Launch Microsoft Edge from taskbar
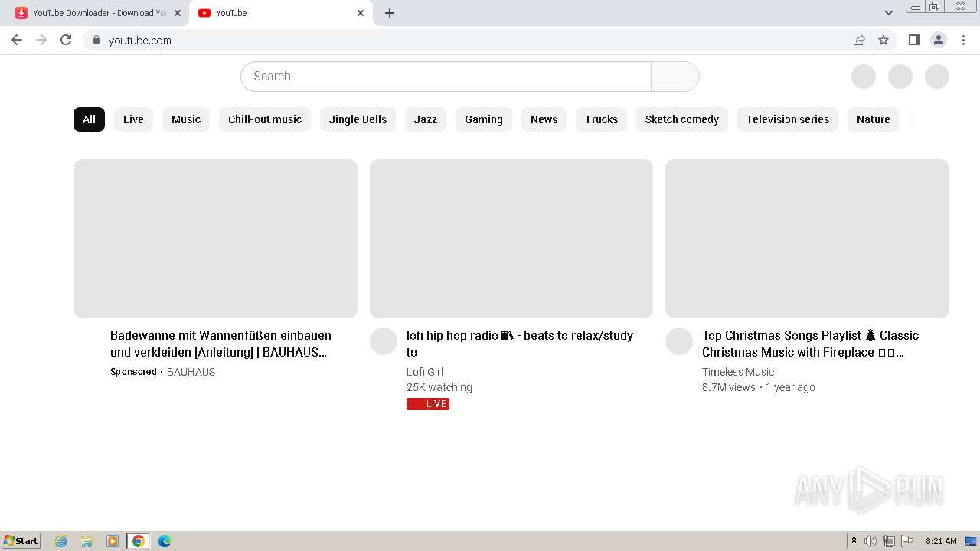The image size is (980, 551). (x=165, y=541)
